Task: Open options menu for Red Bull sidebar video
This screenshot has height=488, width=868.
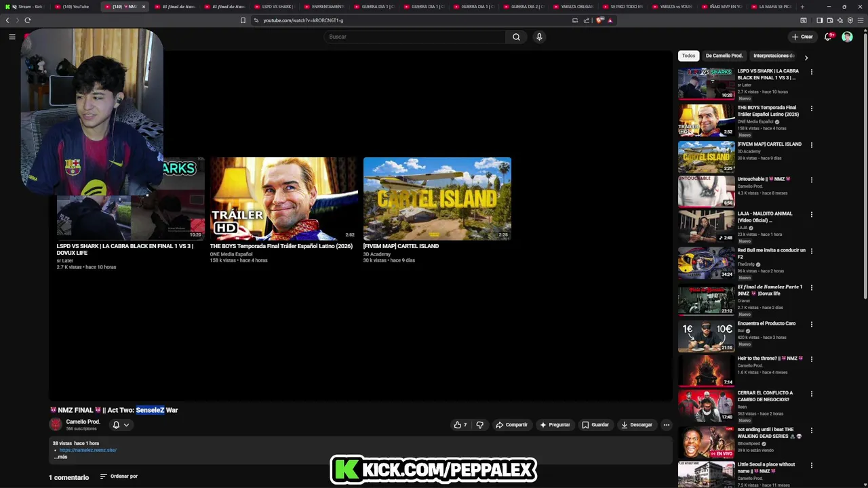Action: click(811, 251)
